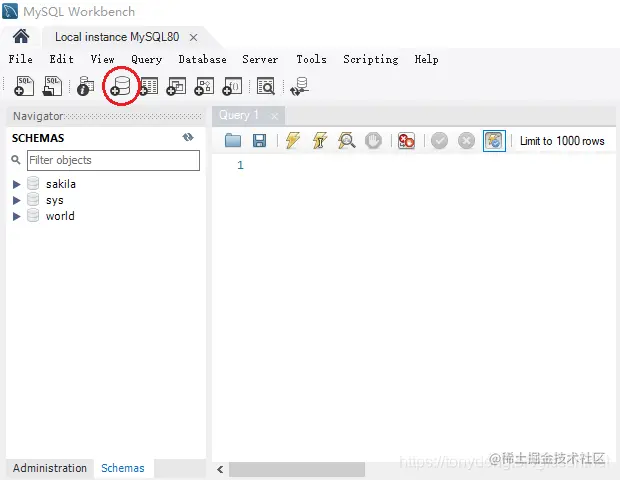
Task: Open the View menu
Action: [102, 59]
